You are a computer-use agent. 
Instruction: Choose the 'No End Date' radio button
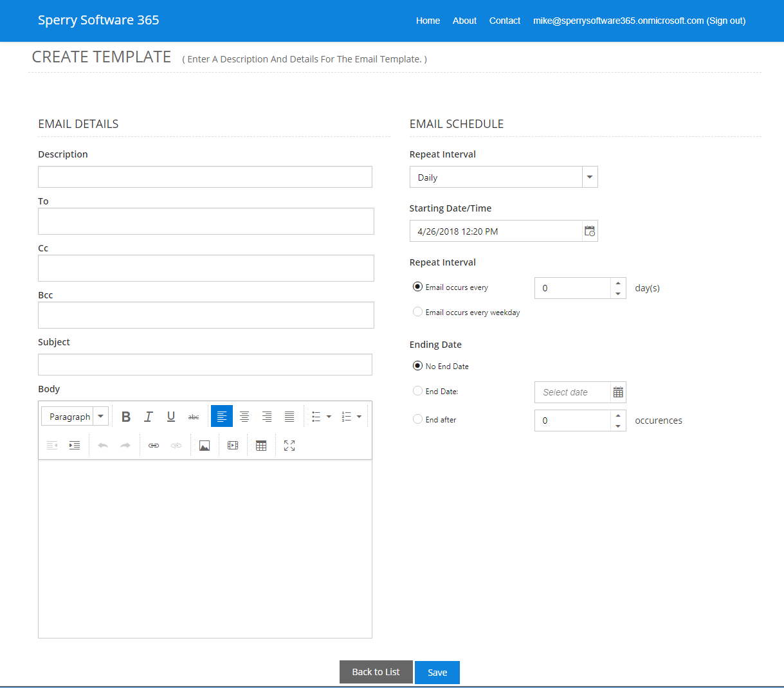417,366
